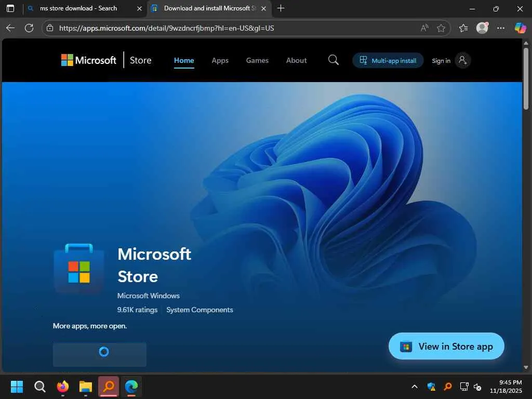532x399 pixels.
Task: Open Read aloud icon in address bar
Action: (424, 28)
